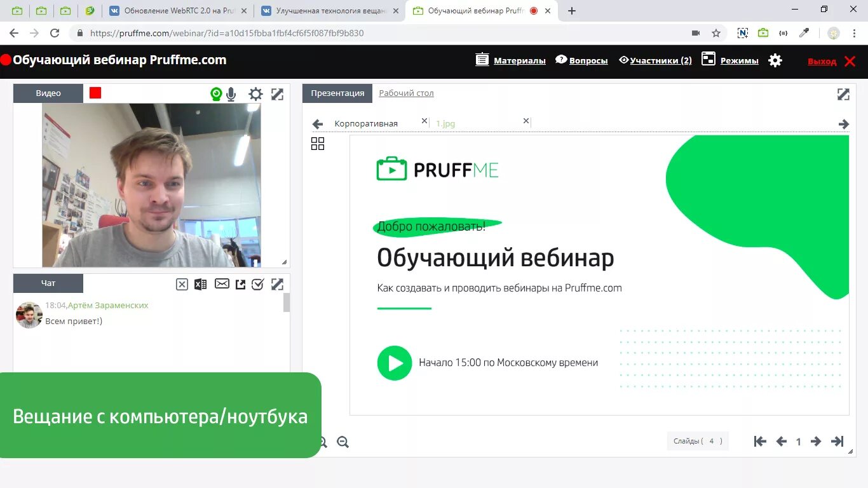Switch to Улучшенная технология вещания browser tab

[x=329, y=11]
